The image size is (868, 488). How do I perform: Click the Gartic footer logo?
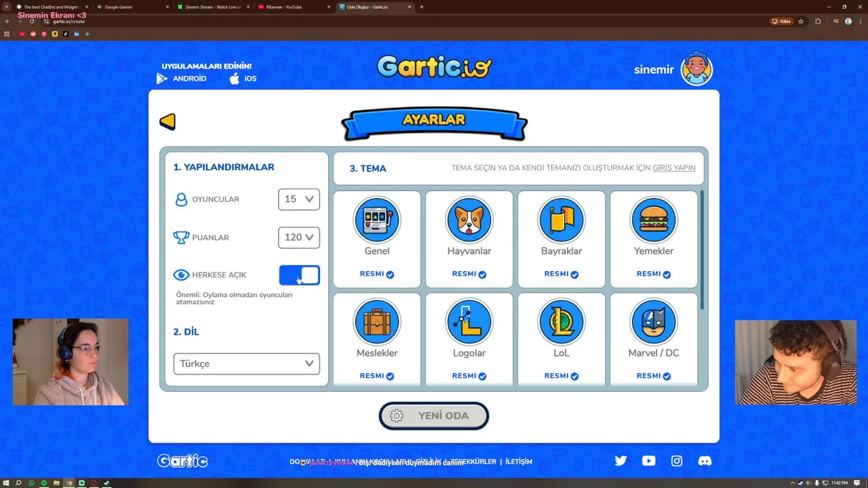click(x=182, y=461)
